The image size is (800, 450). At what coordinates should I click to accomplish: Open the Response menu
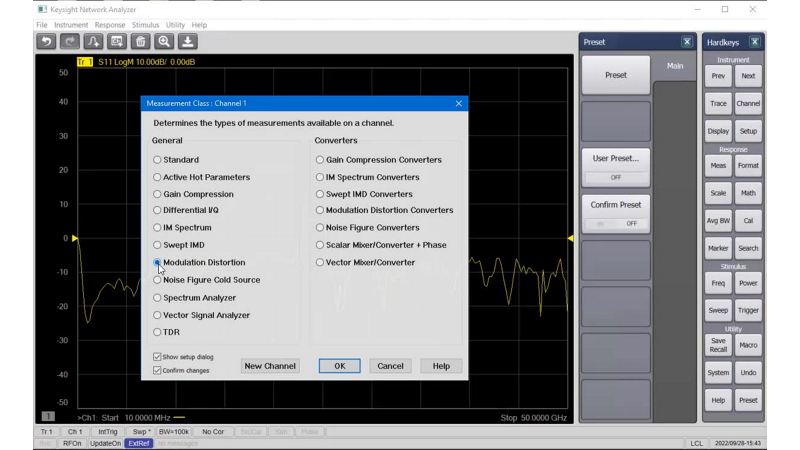tap(110, 24)
